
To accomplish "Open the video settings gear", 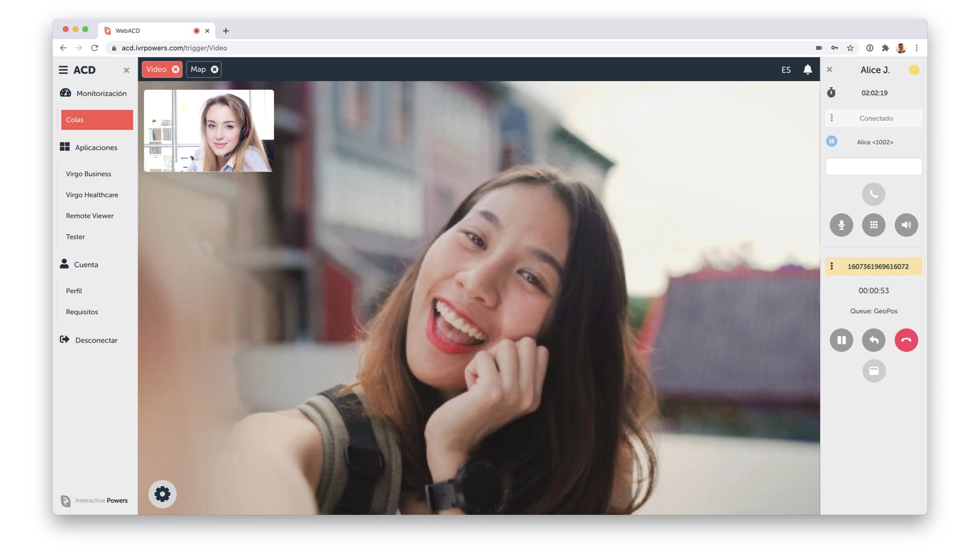I will click(162, 494).
